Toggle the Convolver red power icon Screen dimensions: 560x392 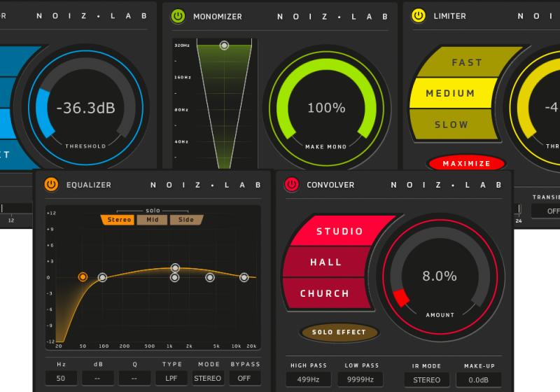point(292,185)
